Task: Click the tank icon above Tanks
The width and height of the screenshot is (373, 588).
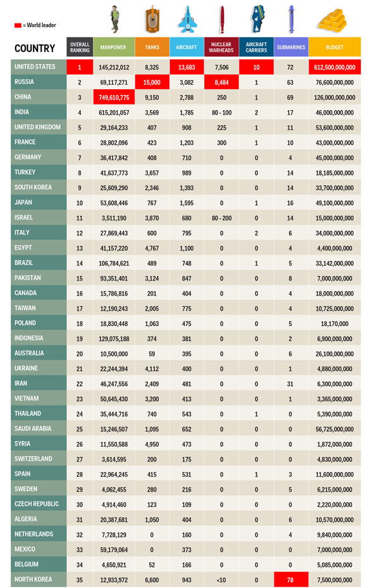Action: 152,20
